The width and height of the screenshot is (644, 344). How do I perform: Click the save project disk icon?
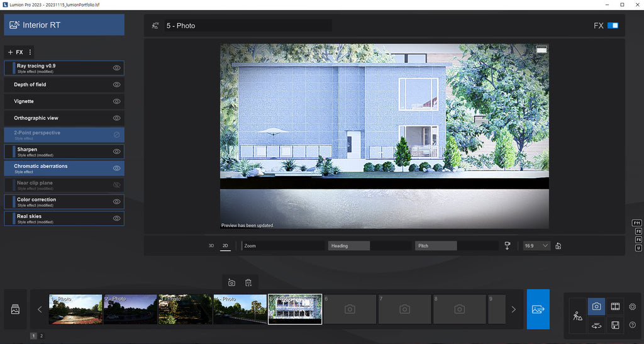(615, 325)
